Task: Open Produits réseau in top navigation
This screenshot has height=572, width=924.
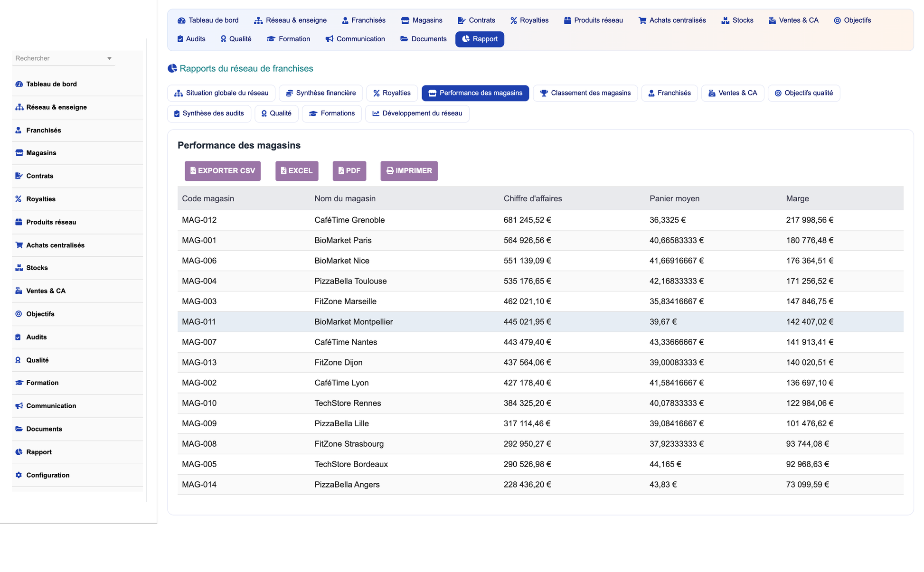Action: [593, 20]
